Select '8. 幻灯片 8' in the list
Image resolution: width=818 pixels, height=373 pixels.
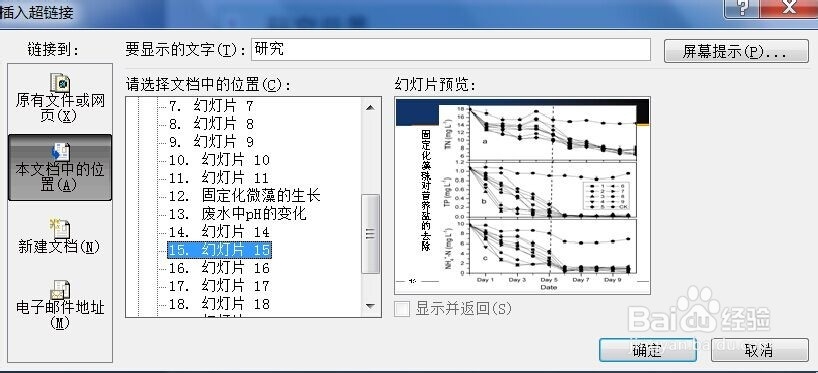click(211, 124)
